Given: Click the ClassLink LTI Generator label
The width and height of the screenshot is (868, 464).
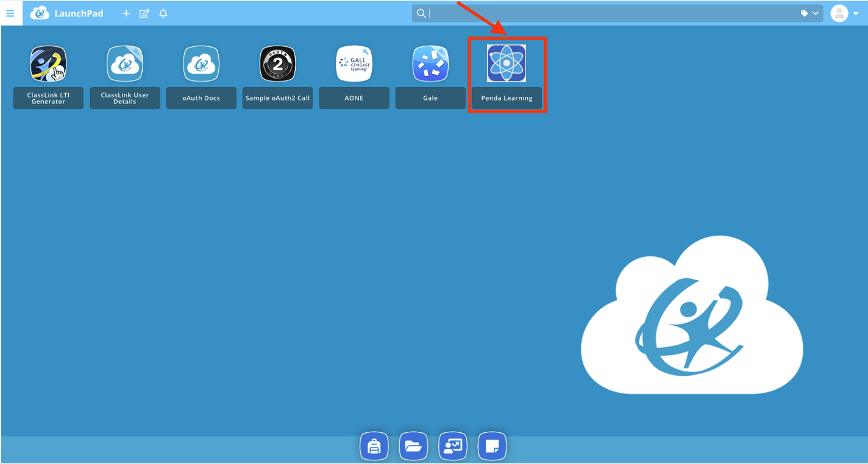Looking at the screenshot, I should 48,98.
